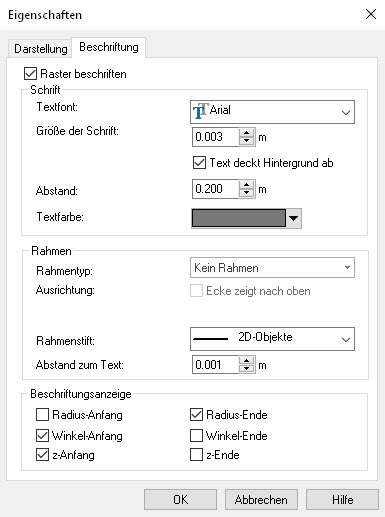385x517 pixels.
Task: Enable the Radius-Anfang checkbox
Action: 42,415
